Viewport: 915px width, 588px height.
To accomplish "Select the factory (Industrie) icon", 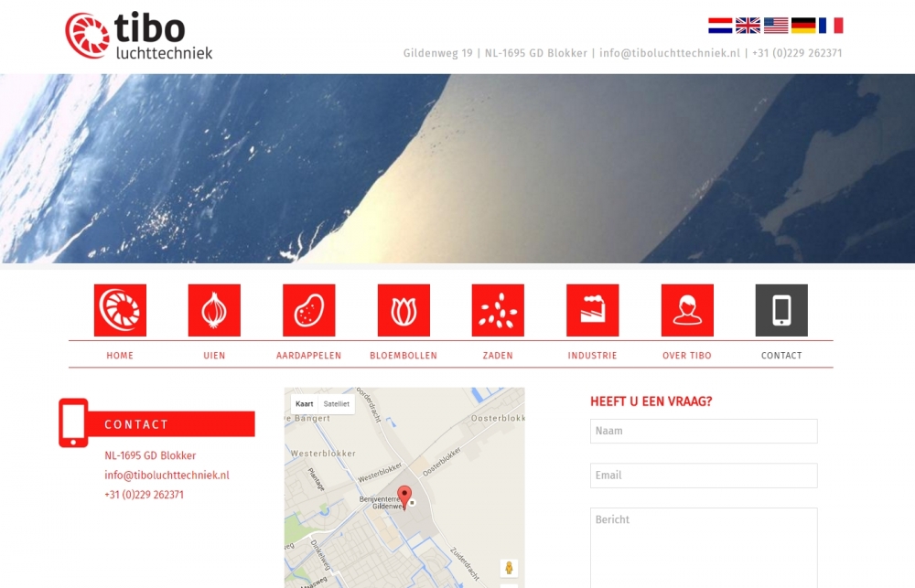I will pyautogui.click(x=592, y=310).
